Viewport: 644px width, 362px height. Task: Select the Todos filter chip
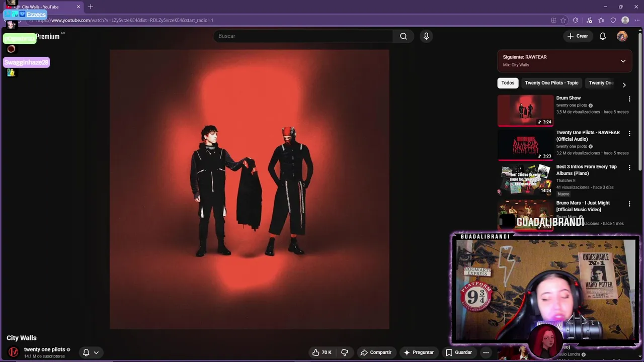coord(508,83)
